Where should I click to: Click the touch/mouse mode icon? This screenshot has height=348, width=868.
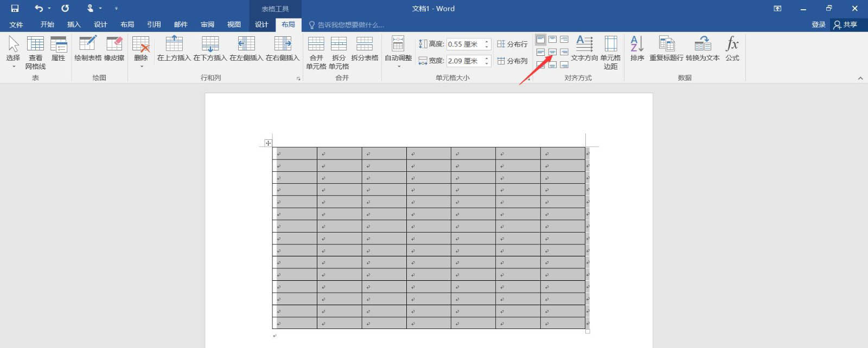(x=90, y=8)
